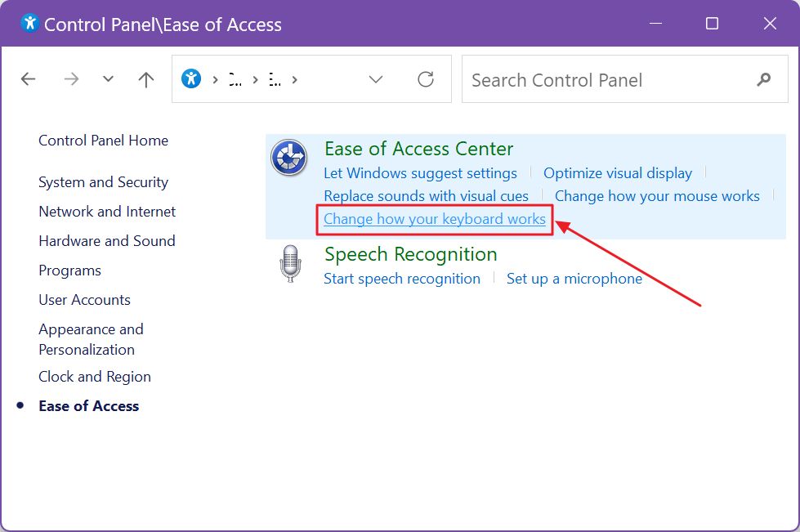This screenshot has height=532, width=800.
Task: Go up one level with the up arrow
Action: point(145,78)
